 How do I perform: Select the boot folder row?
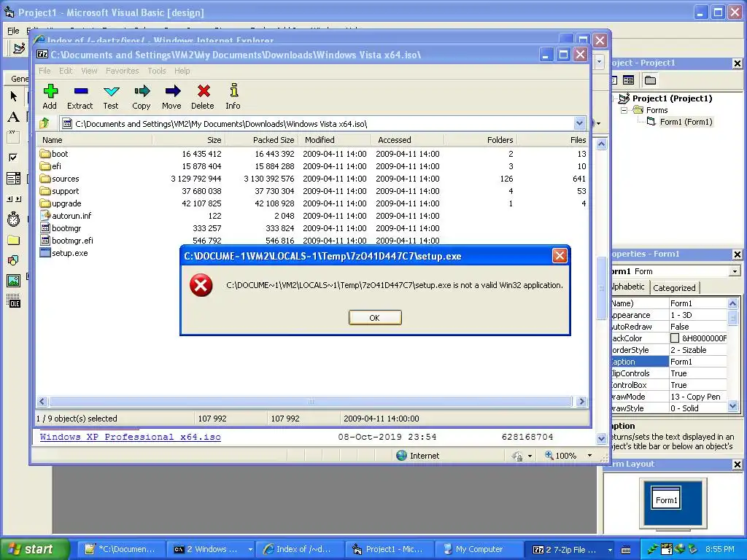(312, 154)
